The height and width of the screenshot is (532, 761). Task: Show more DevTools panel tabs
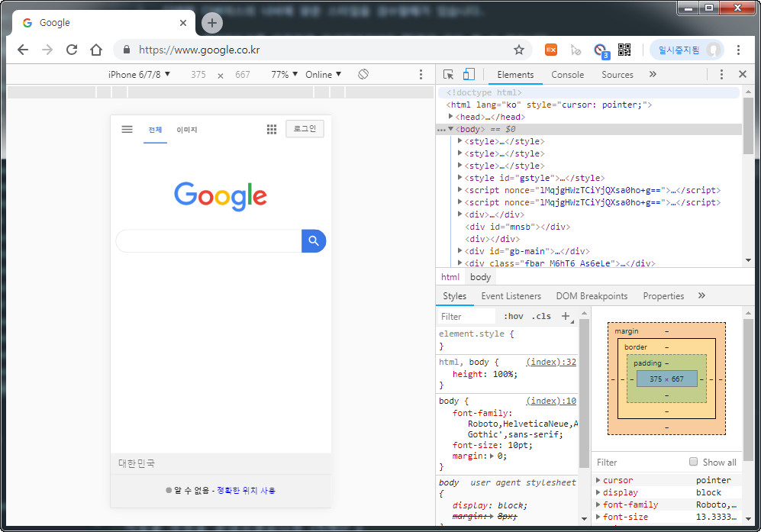[653, 74]
